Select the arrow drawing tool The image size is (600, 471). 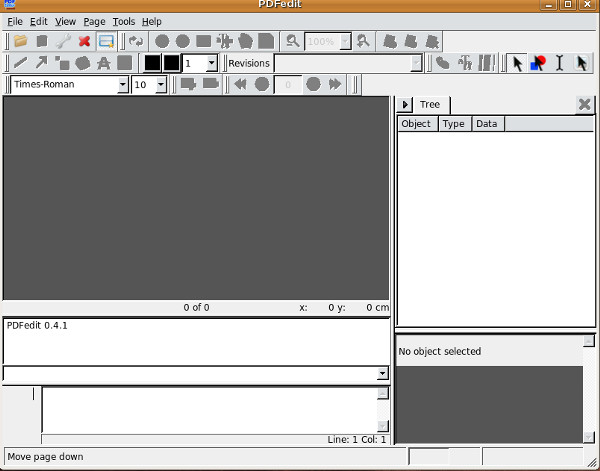click(x=41, y=62)
